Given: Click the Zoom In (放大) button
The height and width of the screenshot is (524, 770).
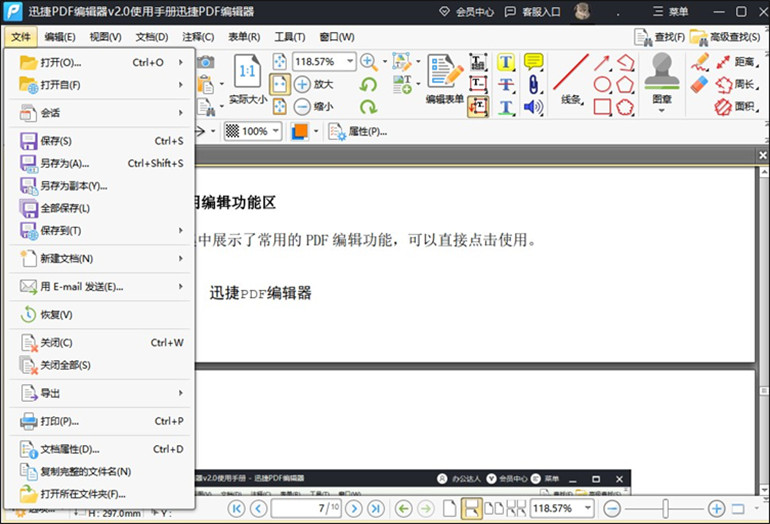Looking at the screenshot, I should [x=313, y=84].
